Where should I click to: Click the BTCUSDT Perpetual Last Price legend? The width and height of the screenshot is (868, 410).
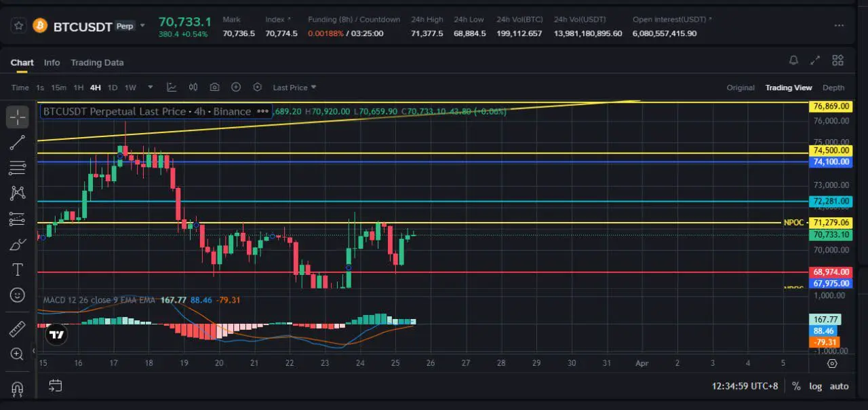pos(146,111)
